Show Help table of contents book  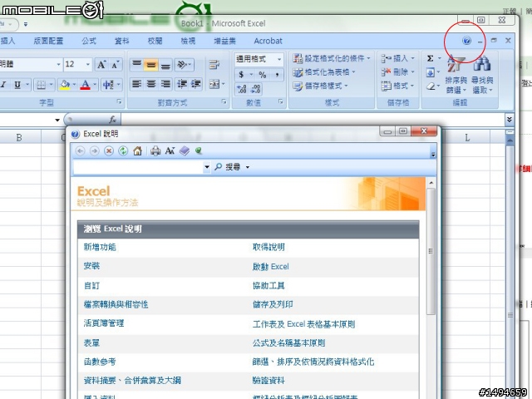click(x=185, y=151)
